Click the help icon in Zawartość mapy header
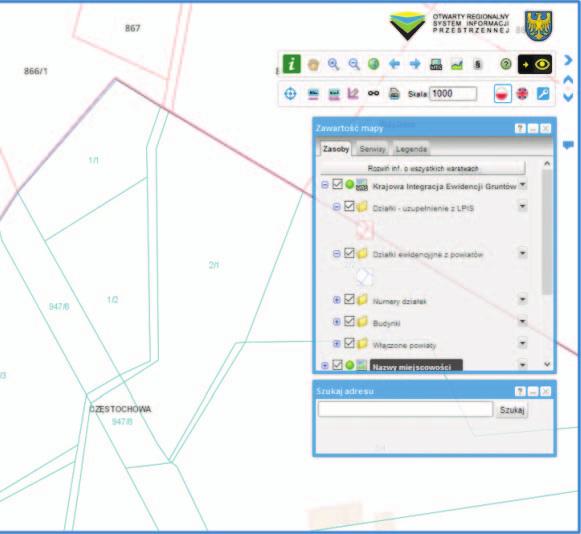The image size is (581, 534). pyautogui.click(x=520, y=128)
